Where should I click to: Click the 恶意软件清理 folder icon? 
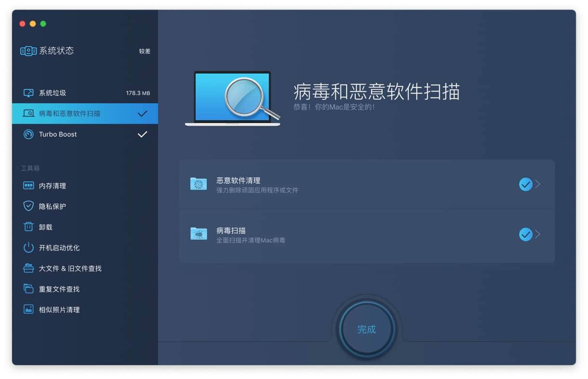pos(199,184)
